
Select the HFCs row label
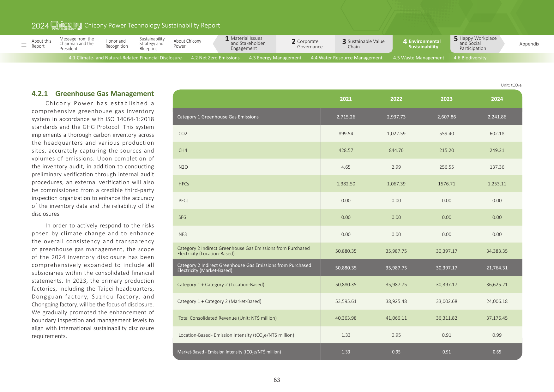click(184, 184)
